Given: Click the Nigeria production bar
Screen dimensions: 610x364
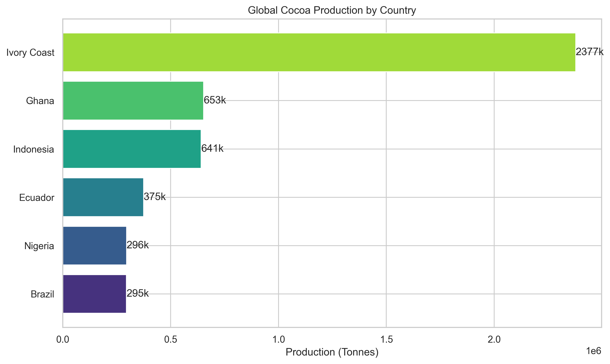Looking at the screenshot, I should point(95,246).
